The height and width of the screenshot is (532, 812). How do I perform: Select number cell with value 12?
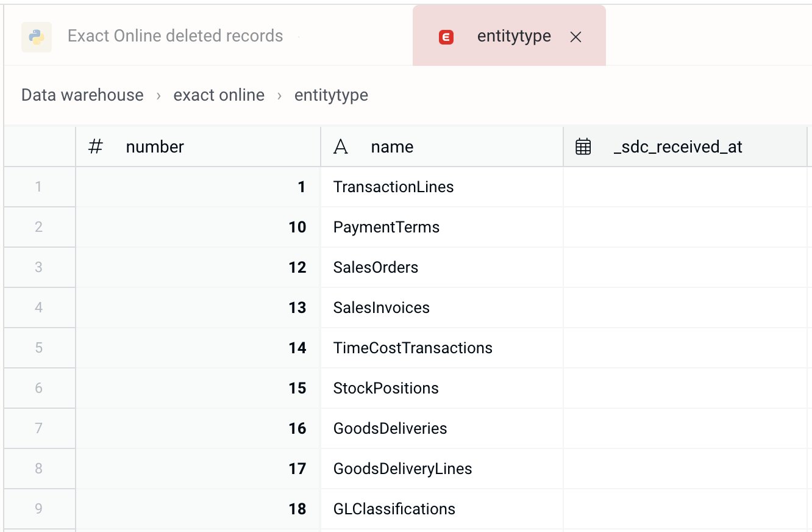pos(198,267)
